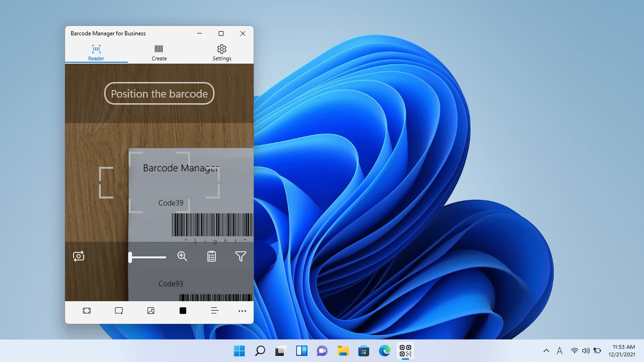Open Settings from the top bar
This screenshot has height=362, width=644.
pos(222,52)
